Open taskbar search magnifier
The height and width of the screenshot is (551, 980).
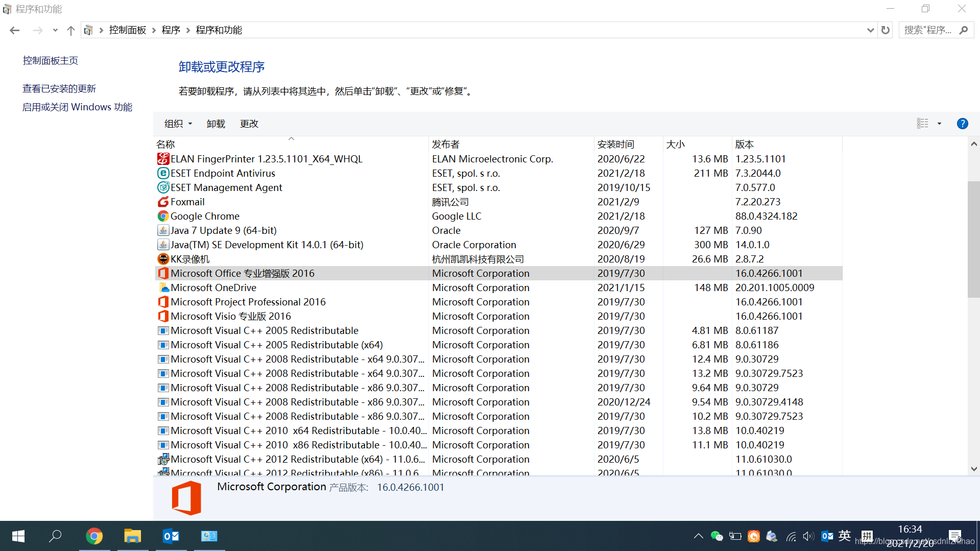pos(55,536)
